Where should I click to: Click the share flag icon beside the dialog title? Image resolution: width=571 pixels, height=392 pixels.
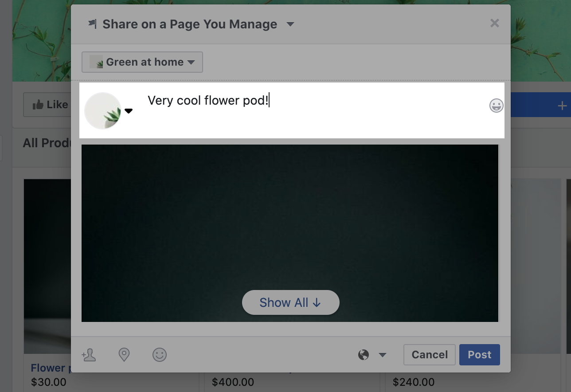tap(93, 23)
